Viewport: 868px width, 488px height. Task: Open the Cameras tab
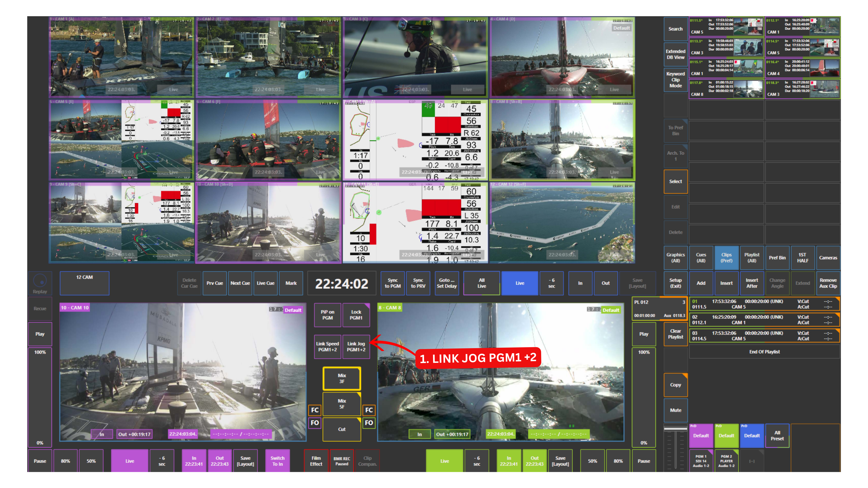[x=828, y=258]
